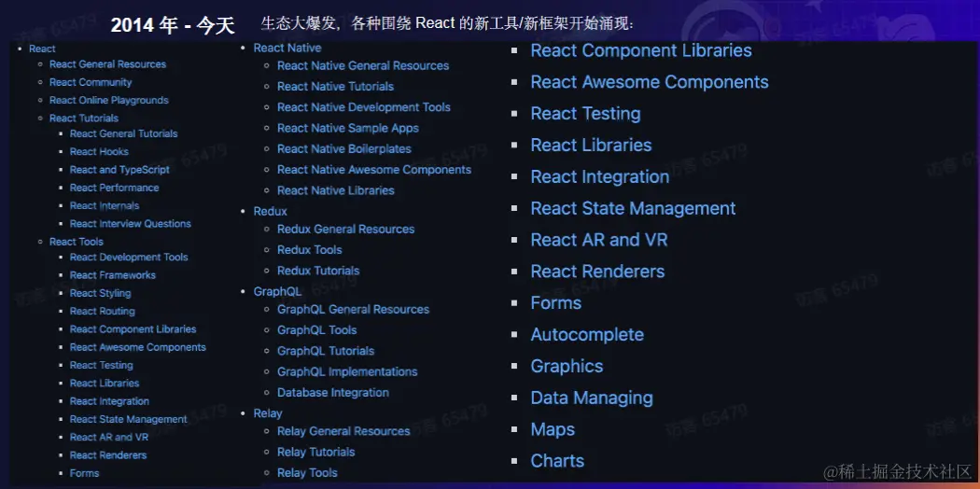The height and width of the screenshot is (489, 980).
Task: Click the React Hooks link
Action: [x=99, y=152]
